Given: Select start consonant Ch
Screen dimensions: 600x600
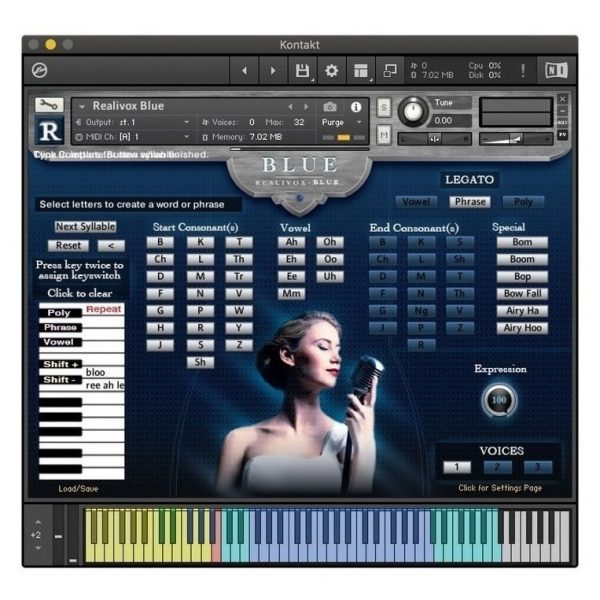Looking at the screenshot, I should pos(160,259).
